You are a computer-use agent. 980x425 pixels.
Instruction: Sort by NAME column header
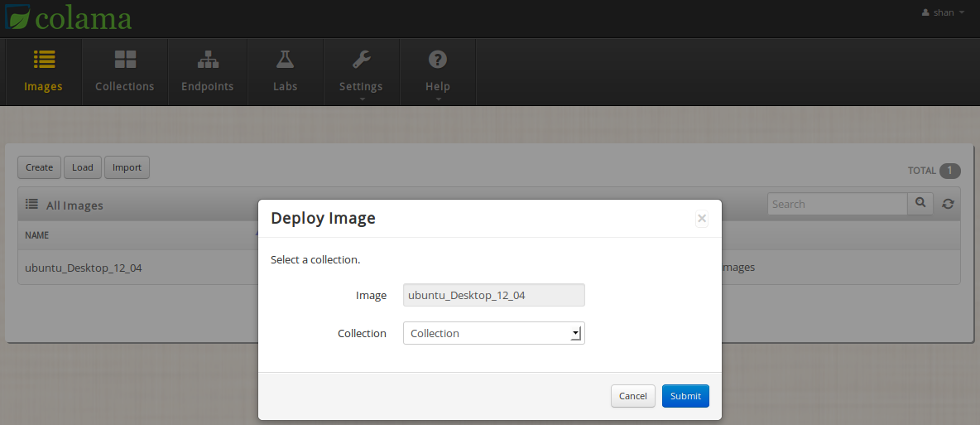click(x=37, y=235)
